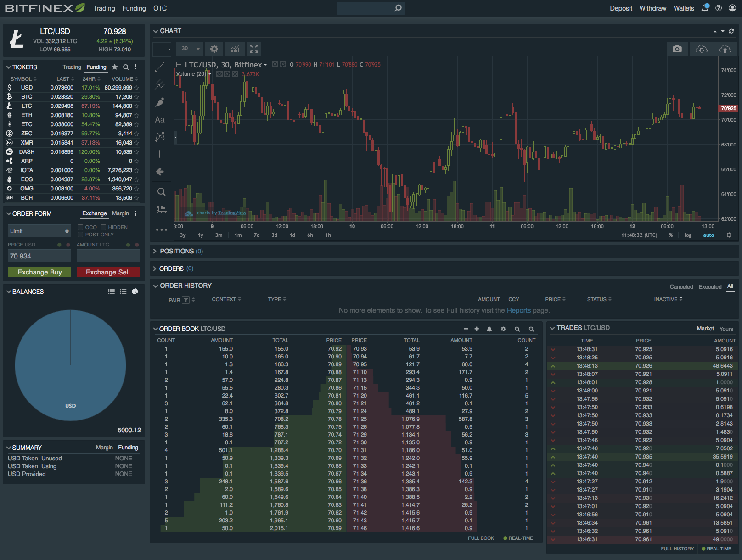Select the pitchfork drawing tool
742x560 pixels.
point(160,84)
